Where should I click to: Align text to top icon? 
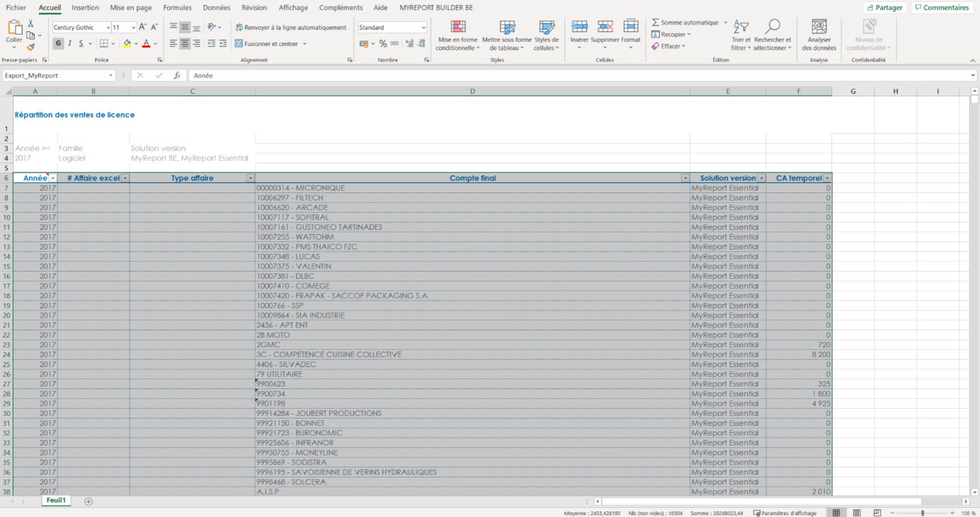pos(173,28)
